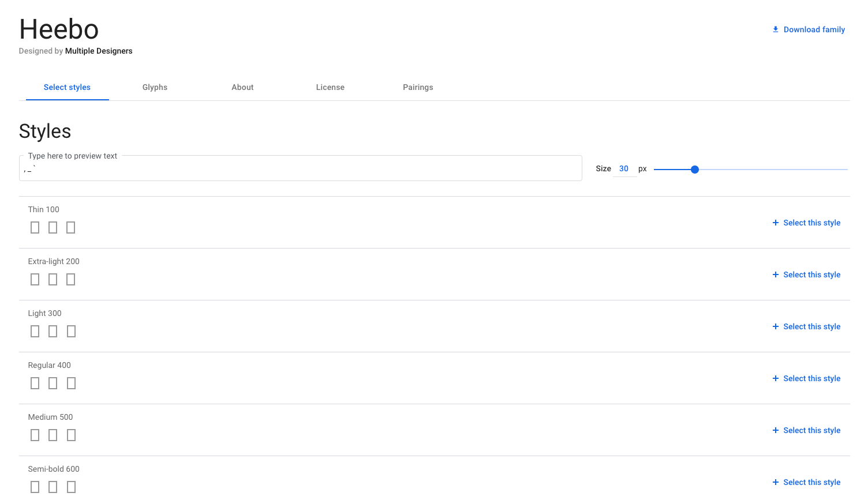Click the Download family link

809,29
